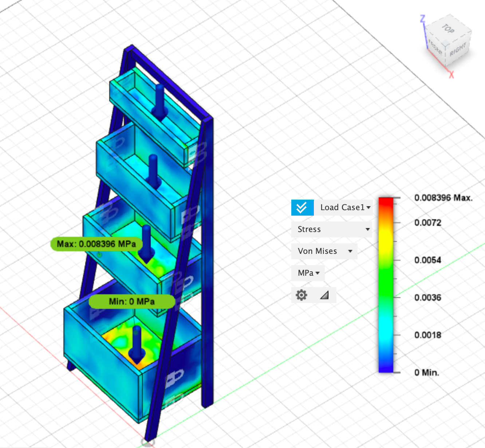
Task: Open the Stress result type dropdown
Action: pyautogui.click(x=332, y=229)
